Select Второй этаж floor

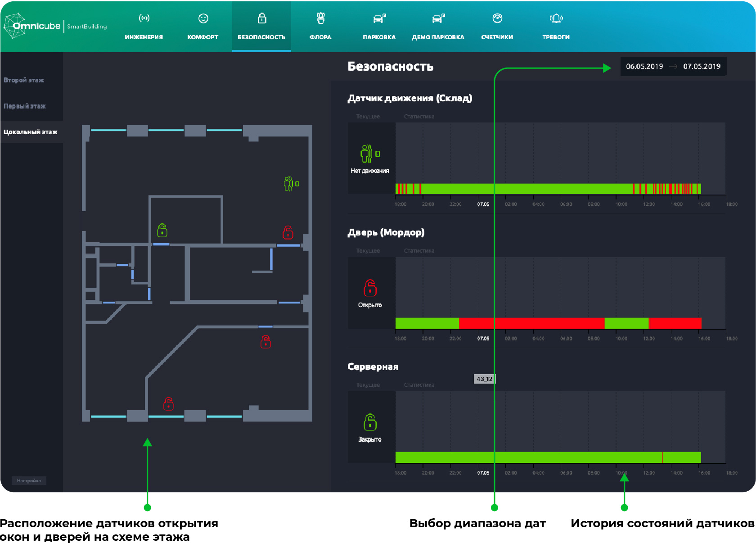point(24,80)
